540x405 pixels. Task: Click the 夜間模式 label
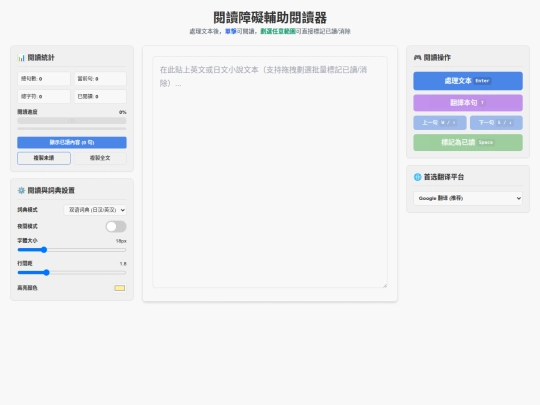28,226
